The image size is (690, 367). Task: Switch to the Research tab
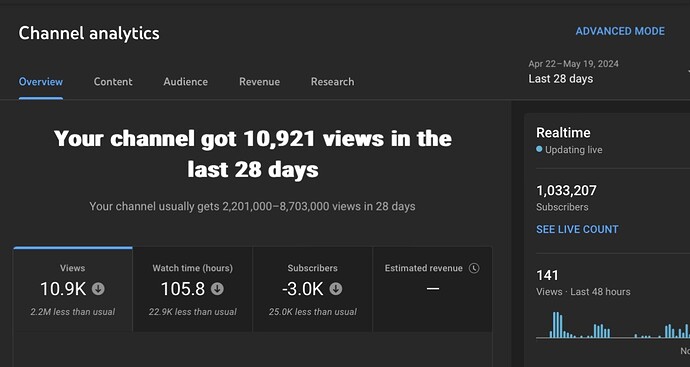(x=333, y=82)
